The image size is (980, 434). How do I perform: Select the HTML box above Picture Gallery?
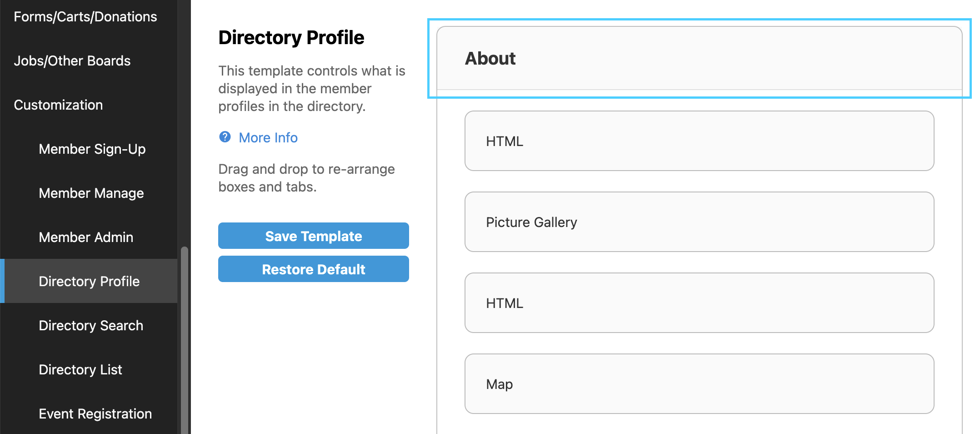(x=699, y=141)
